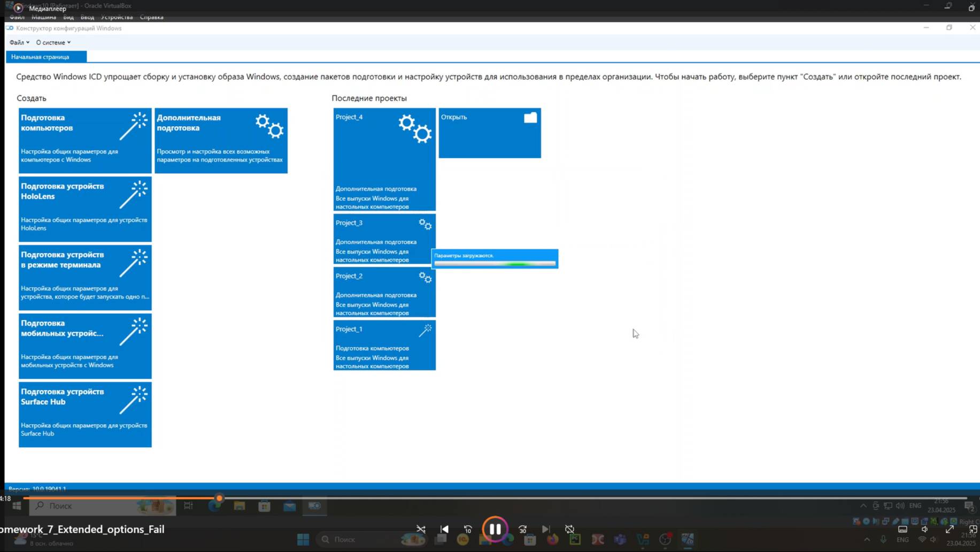Screen dimensions: 980x552
Task: Click the guest taskbar 'Поиск' search box
Action: coord(103,506)
